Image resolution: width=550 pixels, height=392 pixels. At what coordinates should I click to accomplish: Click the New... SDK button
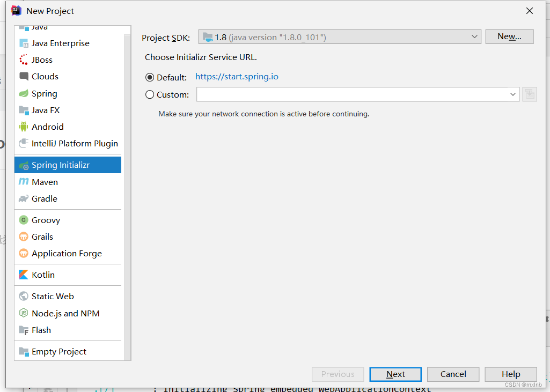point(509,36)
